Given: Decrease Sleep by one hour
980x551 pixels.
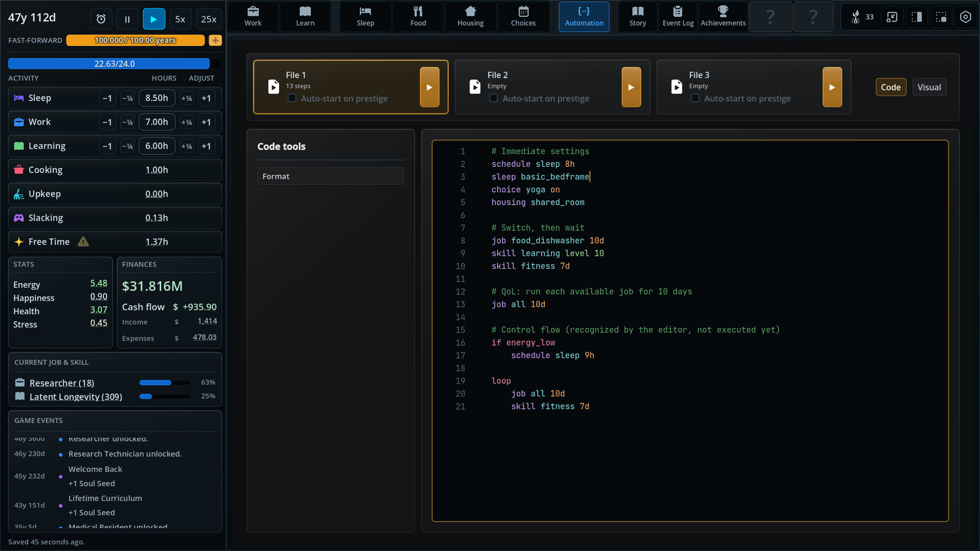Looking at the screenshot, I should pos(107,98).
